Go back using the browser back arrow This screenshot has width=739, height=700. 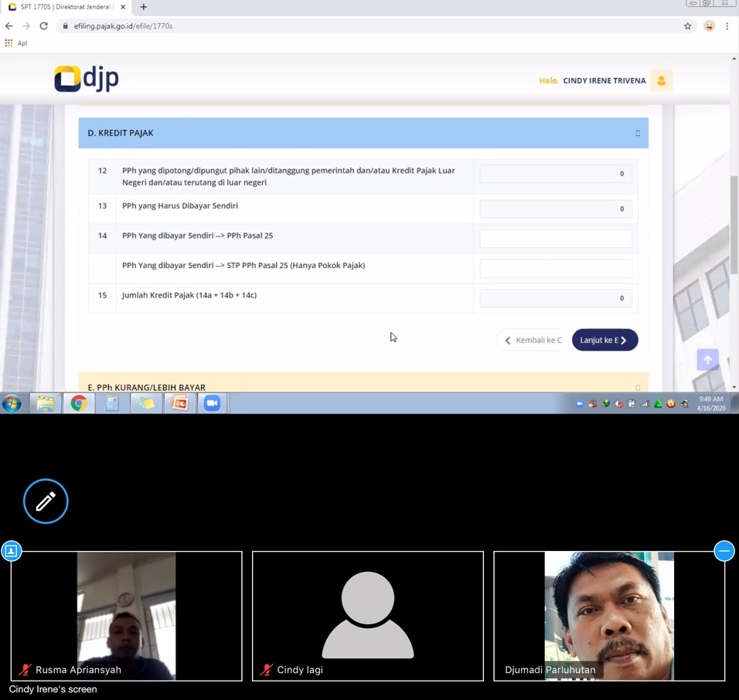[x=9, y=25]
